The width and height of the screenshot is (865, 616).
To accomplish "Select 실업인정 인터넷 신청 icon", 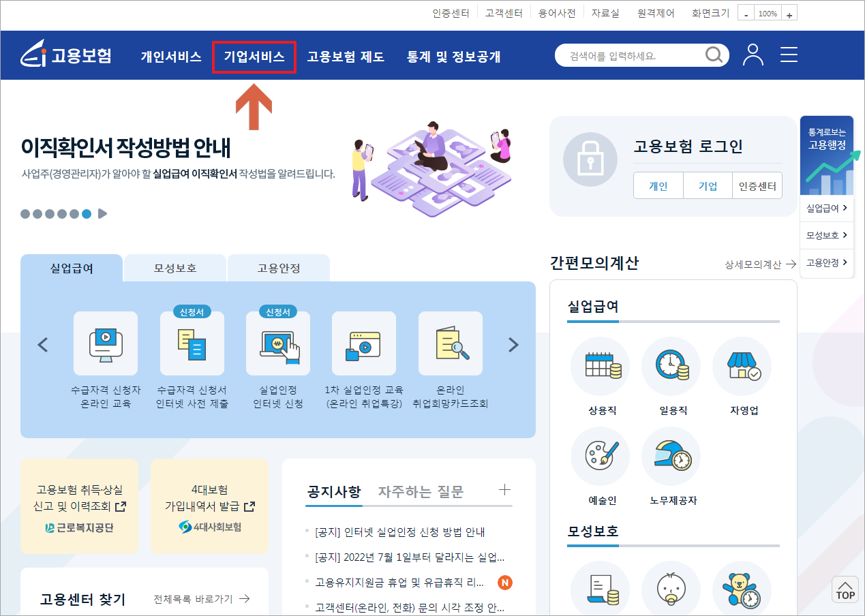I will click(277, 344).
